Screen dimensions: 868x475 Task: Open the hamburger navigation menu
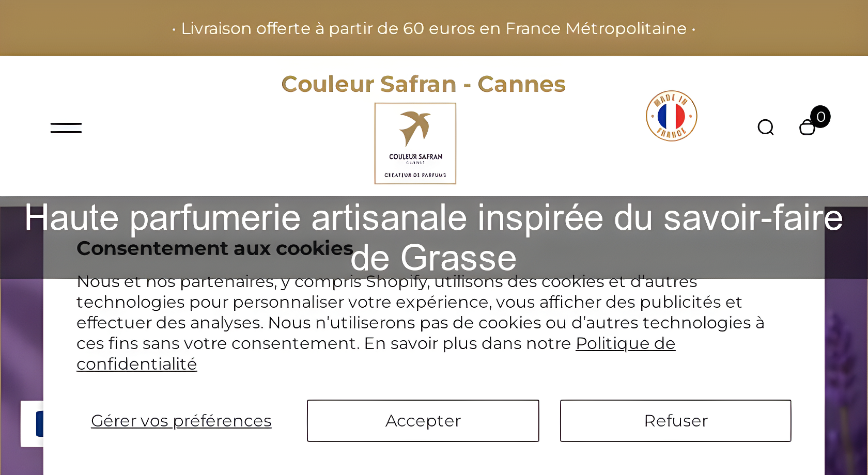tap(66, 128)
